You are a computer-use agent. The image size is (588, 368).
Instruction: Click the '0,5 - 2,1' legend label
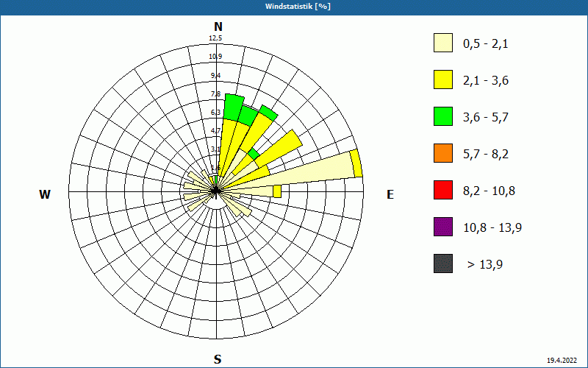(486, 44)
